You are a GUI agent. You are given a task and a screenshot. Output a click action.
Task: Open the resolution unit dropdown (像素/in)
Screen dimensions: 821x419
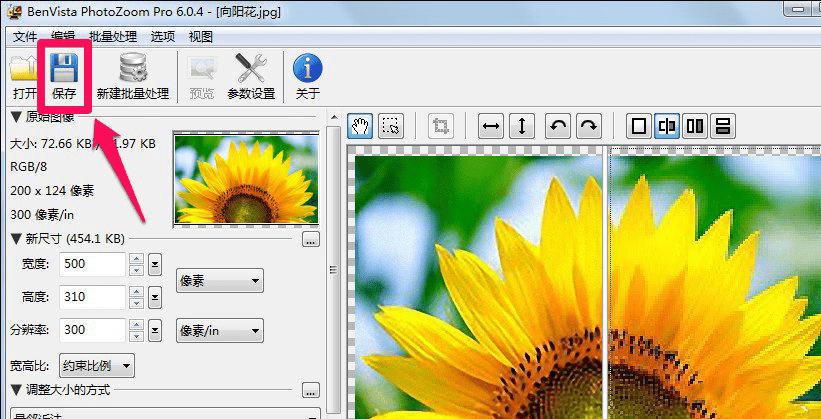pyautogui.click(x=220, y=330)
